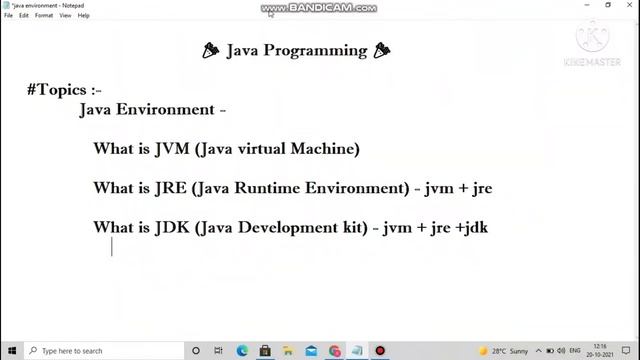This screenshot has width=640, height=360.
Task: Open File Explorer from the taskbar
Action: [288, 351]
